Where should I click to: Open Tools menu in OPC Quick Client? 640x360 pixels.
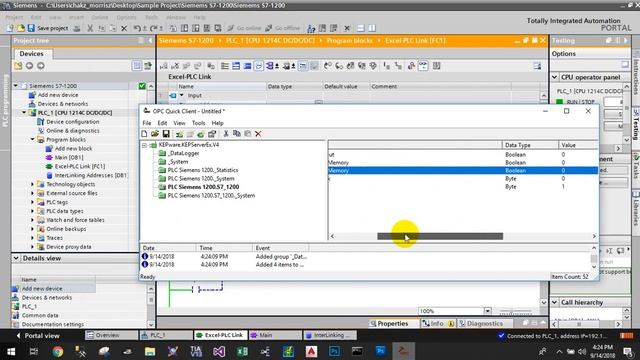(198, 123)
